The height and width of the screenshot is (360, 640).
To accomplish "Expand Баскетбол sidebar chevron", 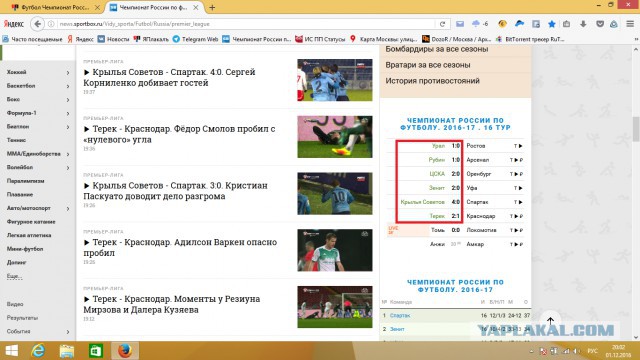I will (x=68, y=86).
